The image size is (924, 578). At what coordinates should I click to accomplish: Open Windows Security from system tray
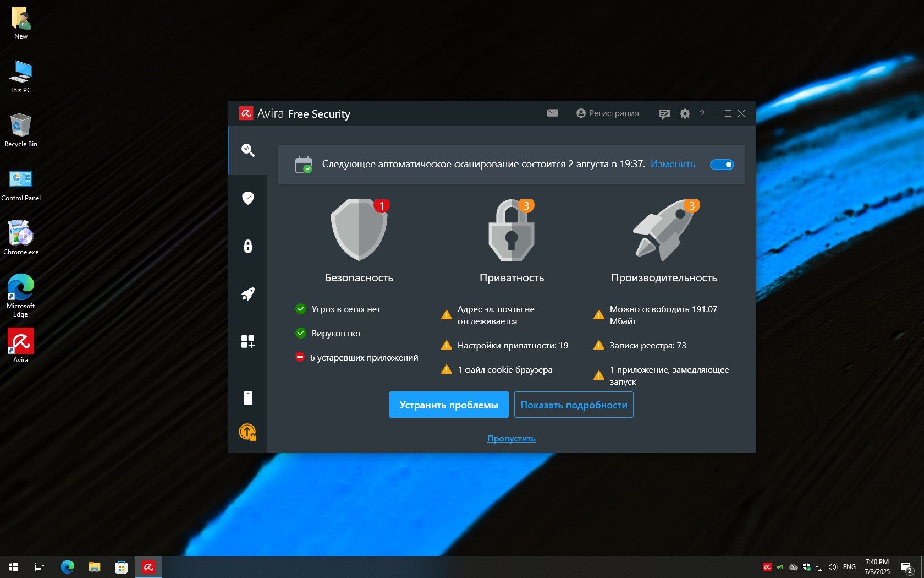807,567
